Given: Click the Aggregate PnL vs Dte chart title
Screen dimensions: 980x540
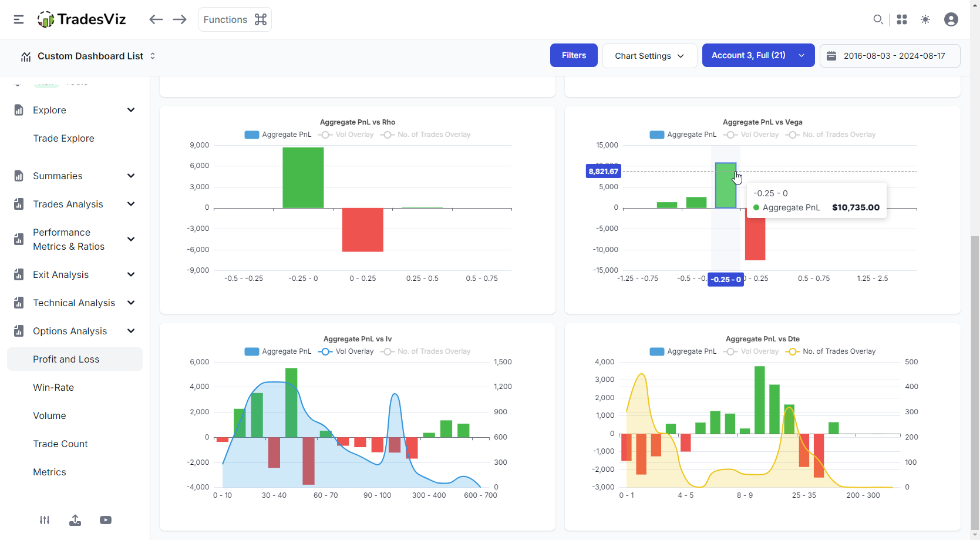Looking at the screenshot, I should click(763, 339).
